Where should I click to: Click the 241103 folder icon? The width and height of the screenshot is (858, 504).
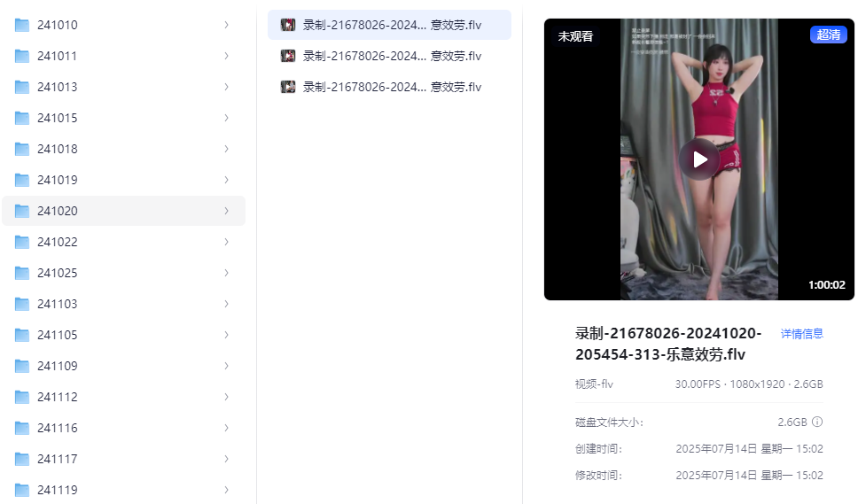coord(22,304)
